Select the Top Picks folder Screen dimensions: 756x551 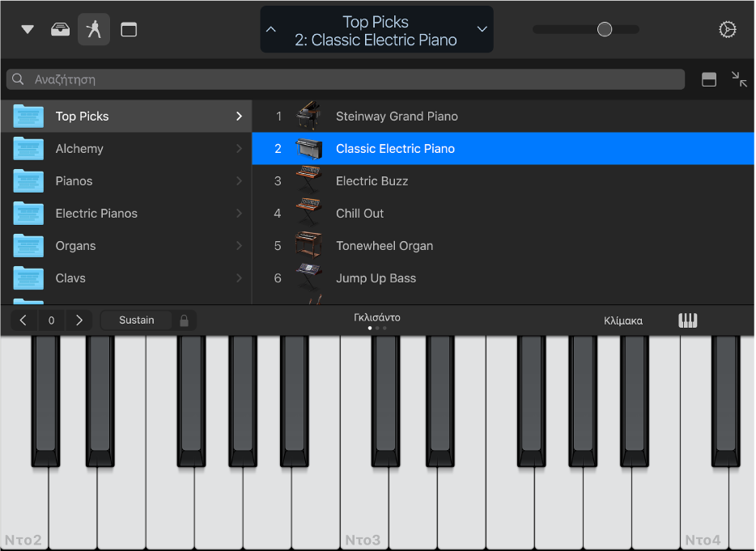126,117
